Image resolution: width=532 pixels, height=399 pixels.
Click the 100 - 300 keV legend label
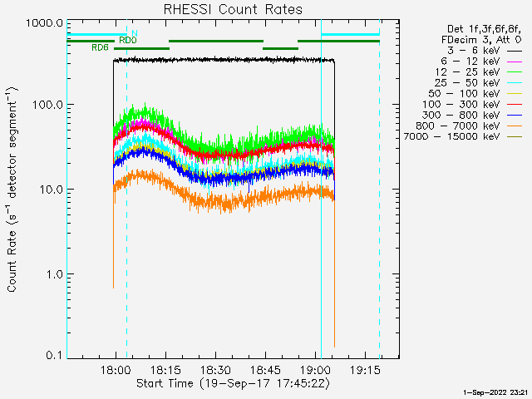click(461, 105)
